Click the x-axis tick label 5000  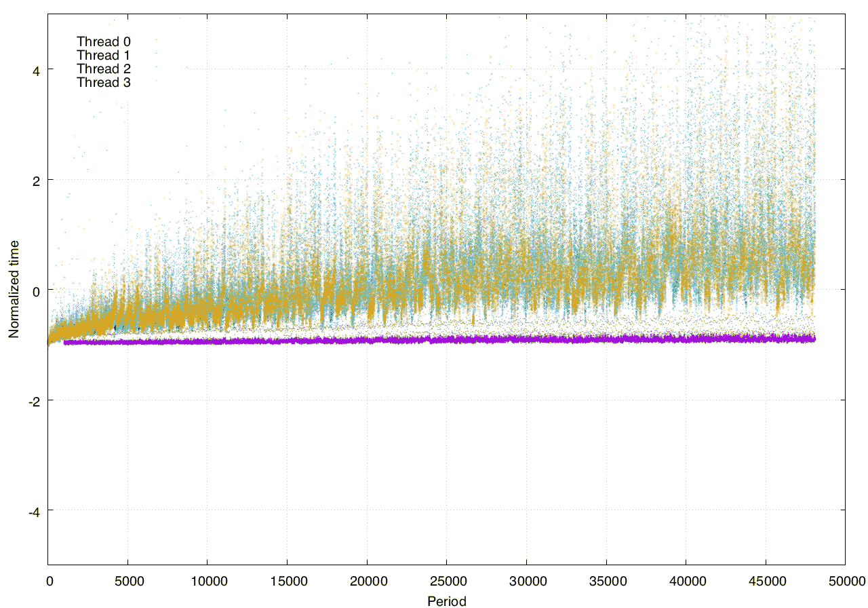click(x=128, y=582)
